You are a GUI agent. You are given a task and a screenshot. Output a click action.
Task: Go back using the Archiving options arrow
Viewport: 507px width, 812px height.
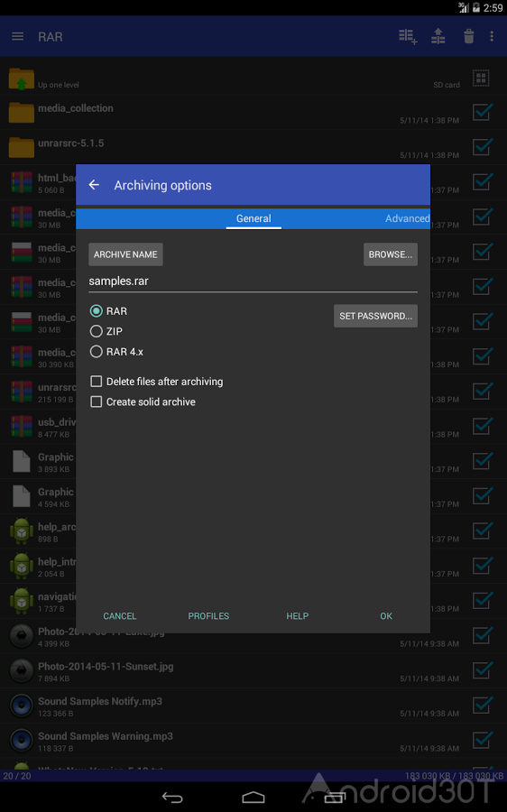click(94, 185)
